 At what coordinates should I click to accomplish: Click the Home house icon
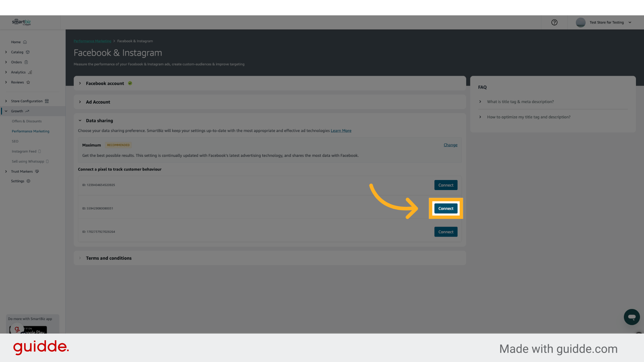pyautogui.click(x=25, y=42)
